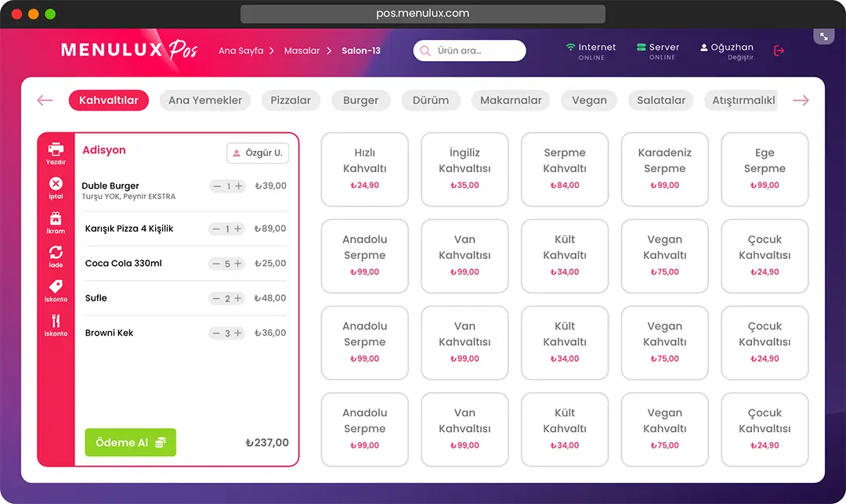
Task: Click the Salon-13 breadcrumb
Action: [x=361, y=51]
